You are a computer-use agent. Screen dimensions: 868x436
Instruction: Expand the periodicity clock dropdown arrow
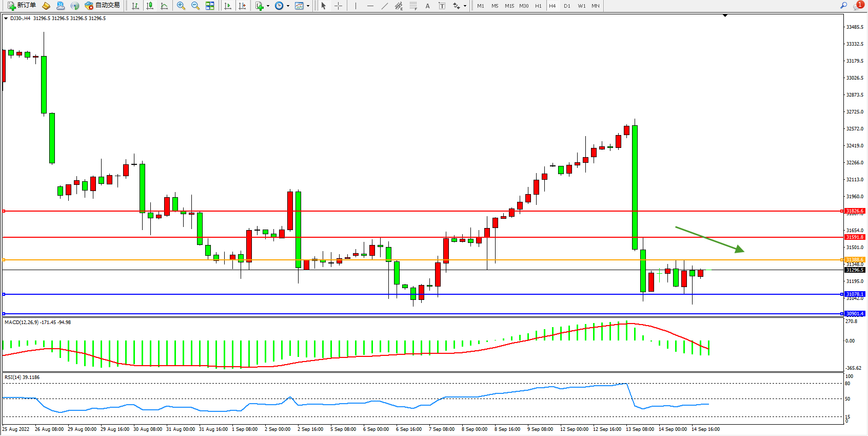click(288, 6)
